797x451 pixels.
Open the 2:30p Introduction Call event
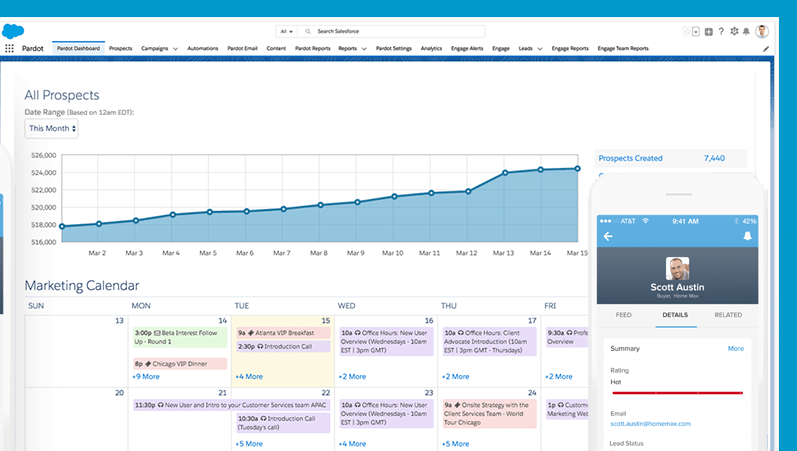[283, 346]
